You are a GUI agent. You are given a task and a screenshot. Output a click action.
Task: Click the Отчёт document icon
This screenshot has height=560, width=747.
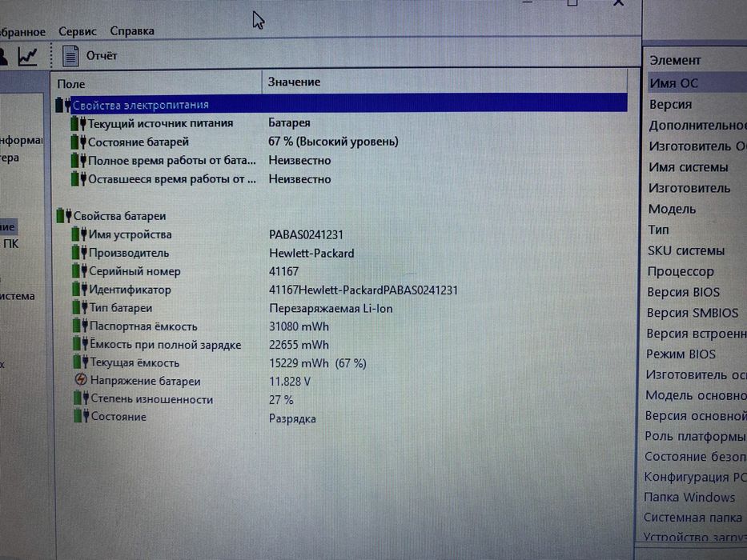point(70,56)
